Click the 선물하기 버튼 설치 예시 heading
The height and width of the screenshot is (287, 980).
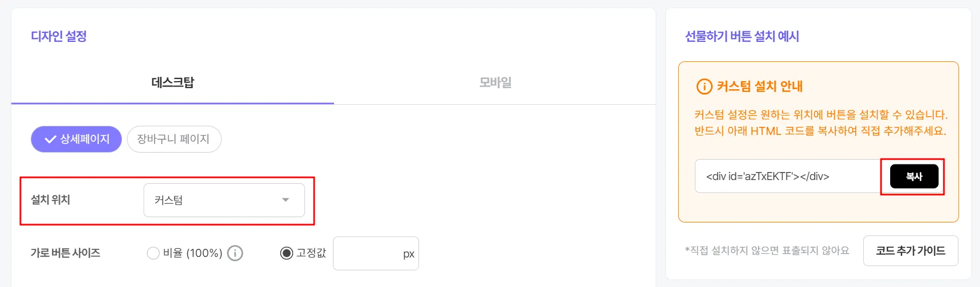coord(742,37)
